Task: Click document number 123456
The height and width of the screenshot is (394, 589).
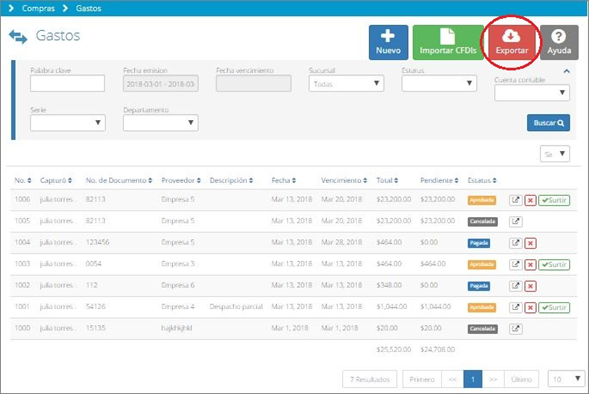Action: [x=98, y=242]
